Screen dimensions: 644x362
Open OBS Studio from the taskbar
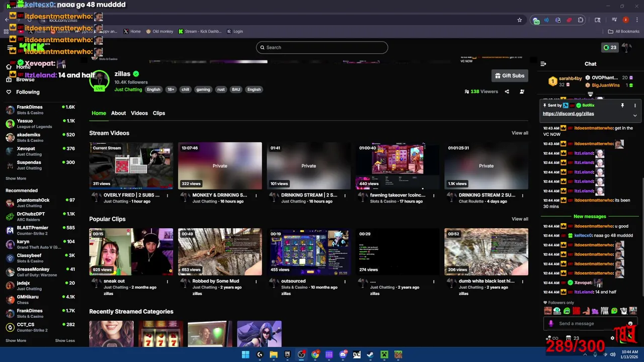(x=301, y=354)
